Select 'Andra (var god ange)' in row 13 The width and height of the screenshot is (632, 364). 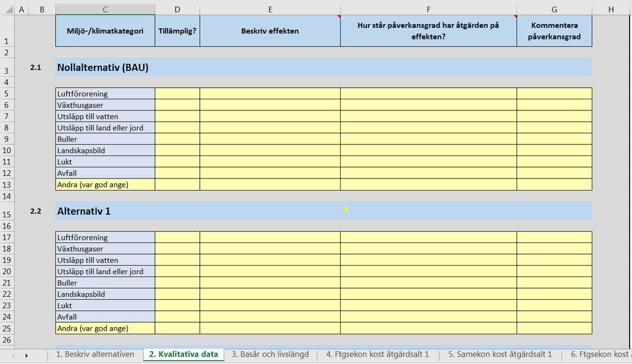click(x=105, y=184)
